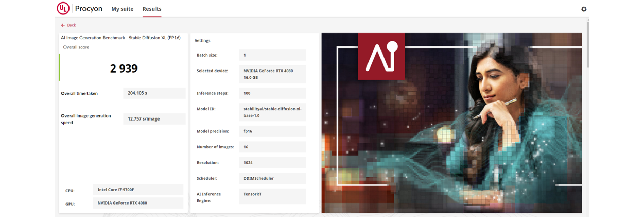Select the stabilityai Model ID value
Screen dimensions: 644x217
tap(273, 112)
